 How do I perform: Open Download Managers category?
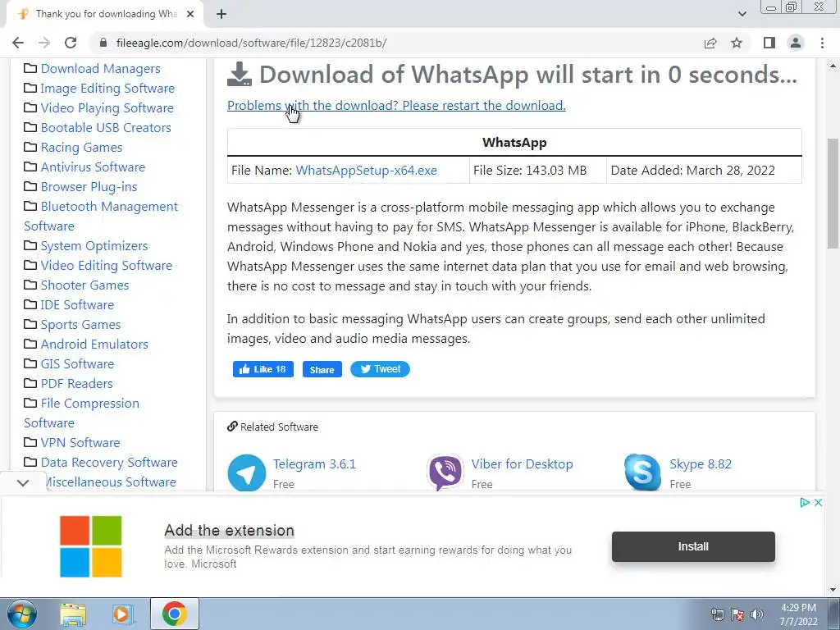tap(101, 69)
